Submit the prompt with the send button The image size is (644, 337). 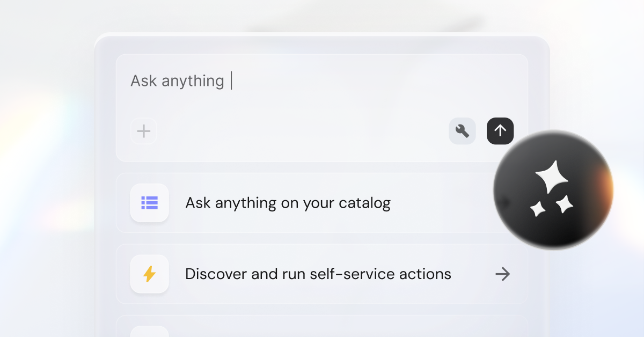point(500,131)
